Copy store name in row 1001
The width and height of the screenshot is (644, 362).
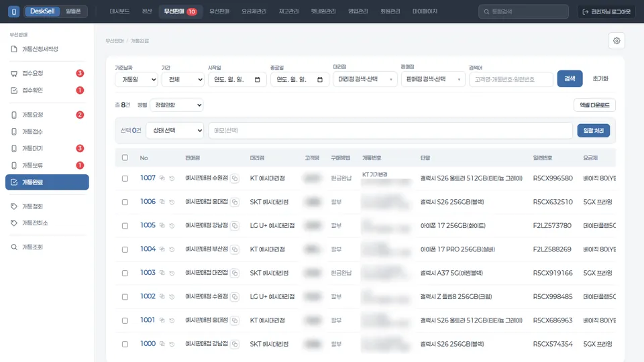(235, 320)
